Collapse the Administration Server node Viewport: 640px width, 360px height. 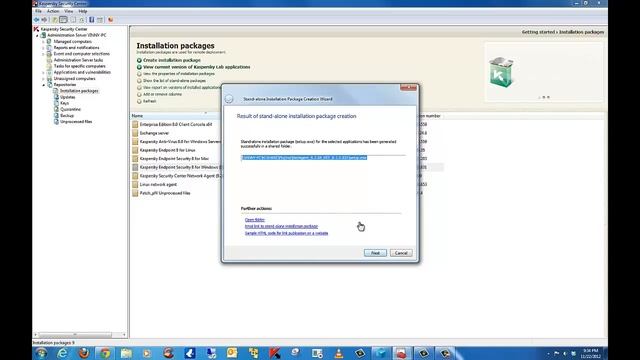coord(37,36)
